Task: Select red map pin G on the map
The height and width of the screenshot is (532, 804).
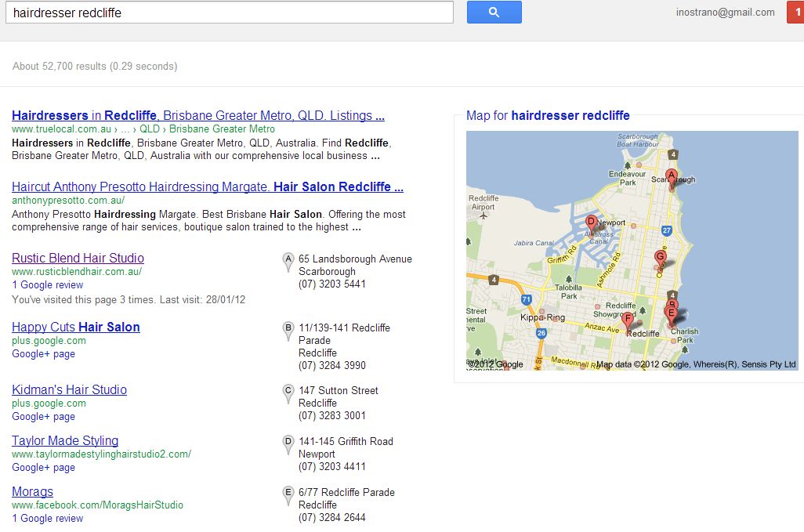Action: pyautogui.click(x=661, y=260)
